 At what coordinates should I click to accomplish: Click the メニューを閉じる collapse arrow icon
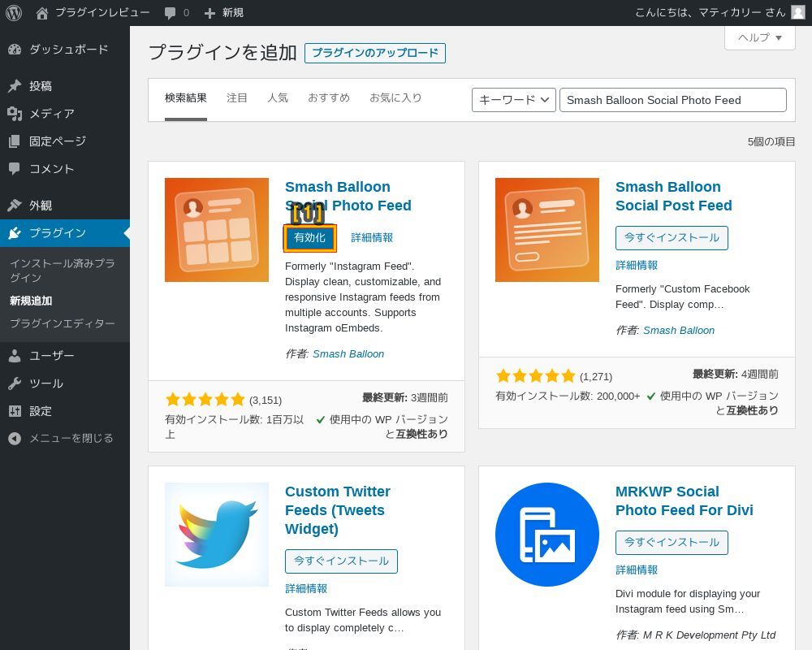click(15, 439)
